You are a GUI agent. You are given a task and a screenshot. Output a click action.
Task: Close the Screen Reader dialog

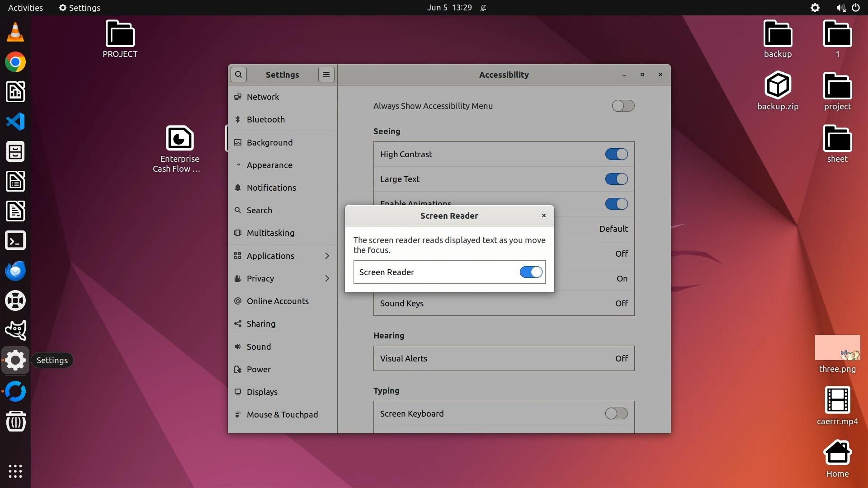click(x=544, y=216)
